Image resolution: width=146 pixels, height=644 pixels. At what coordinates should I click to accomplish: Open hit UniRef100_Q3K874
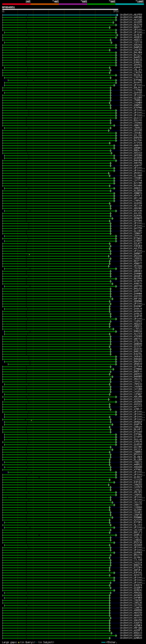(x=131, y=585)
